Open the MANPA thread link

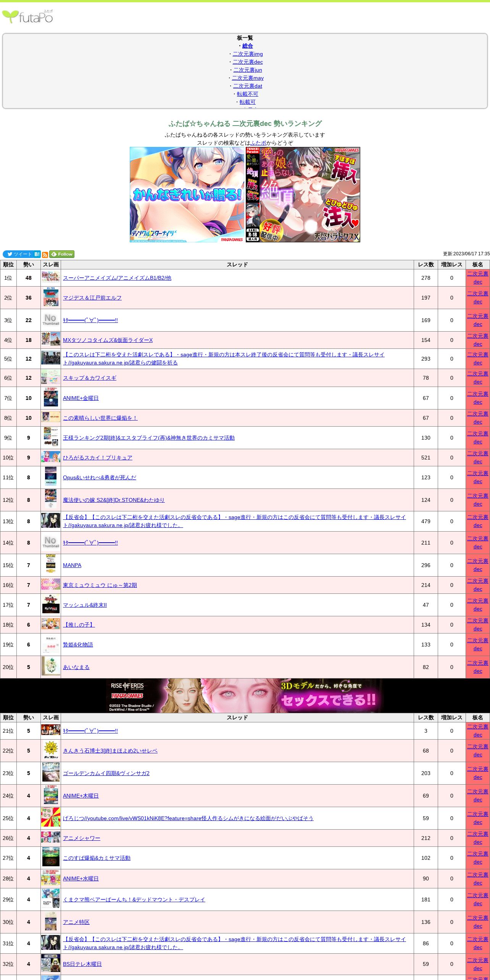(72, 565)
